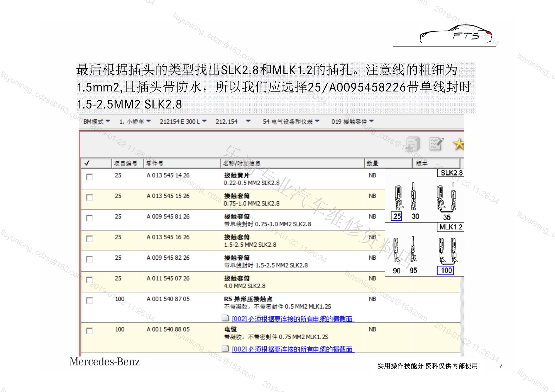Viewport: 555px width, 392px height.
Task: Select part number A 011 545 07 26
Action: 168,278
